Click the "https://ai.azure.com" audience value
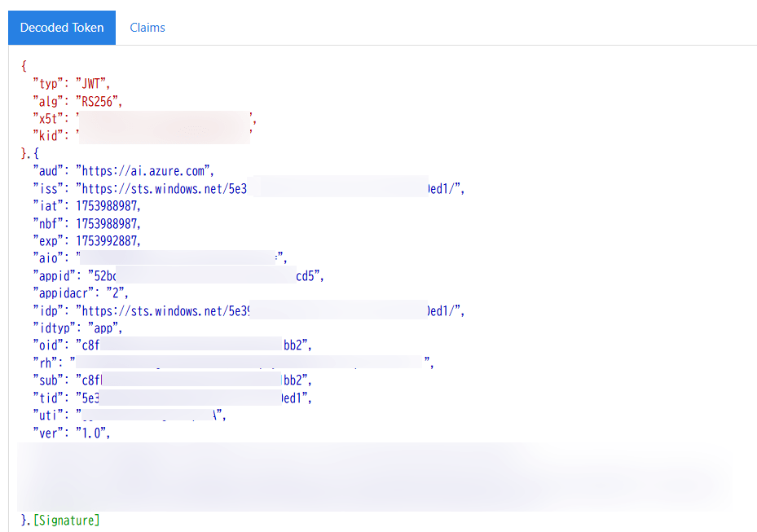This screenshot has height=532, width=757. [144, 171]
